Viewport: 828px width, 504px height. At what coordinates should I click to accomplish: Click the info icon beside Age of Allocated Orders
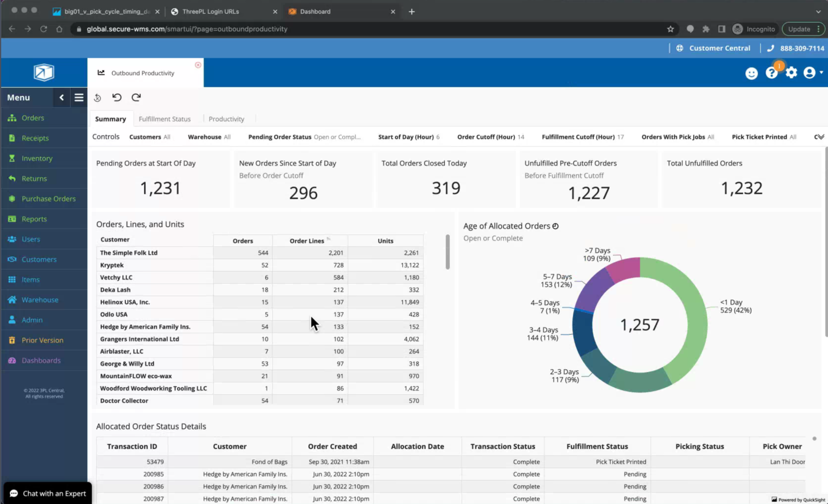(556, 226)
